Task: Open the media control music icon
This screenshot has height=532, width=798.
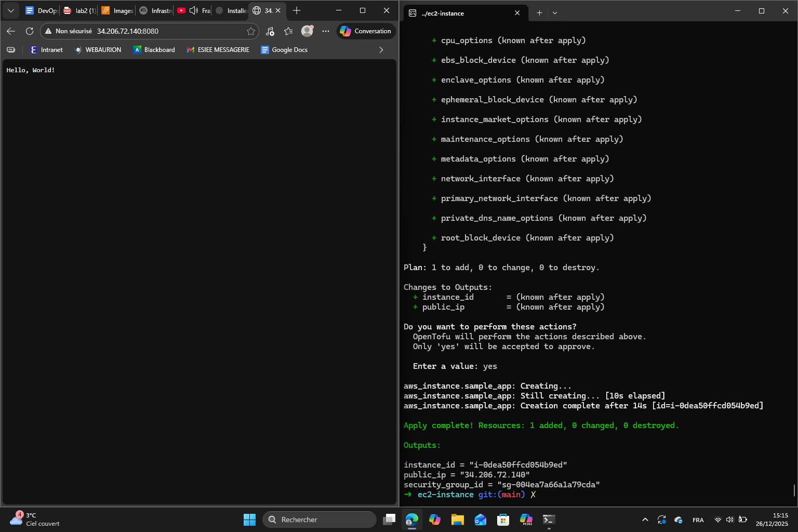Action: coord(270,31)
